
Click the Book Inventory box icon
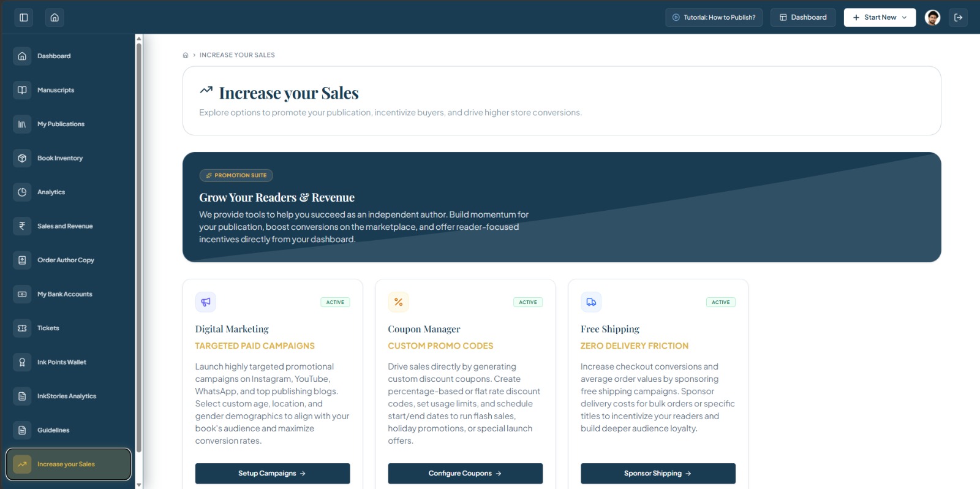click(x=22, y=158)
